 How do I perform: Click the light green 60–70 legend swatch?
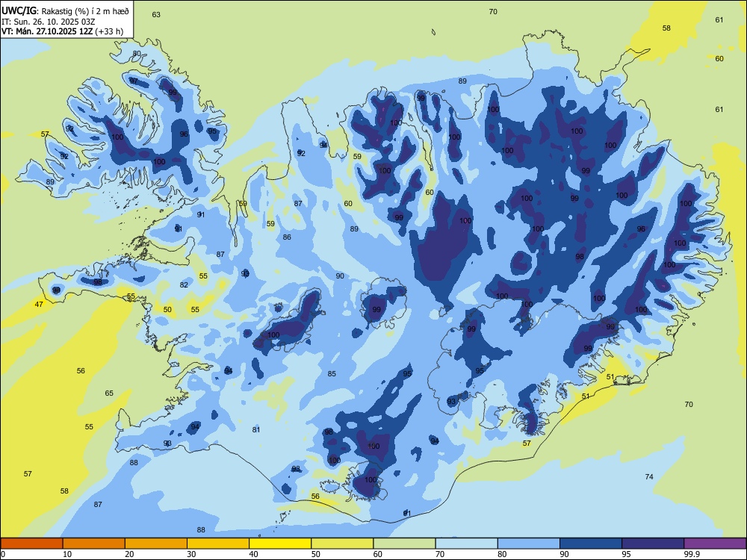tap(404, 544)
